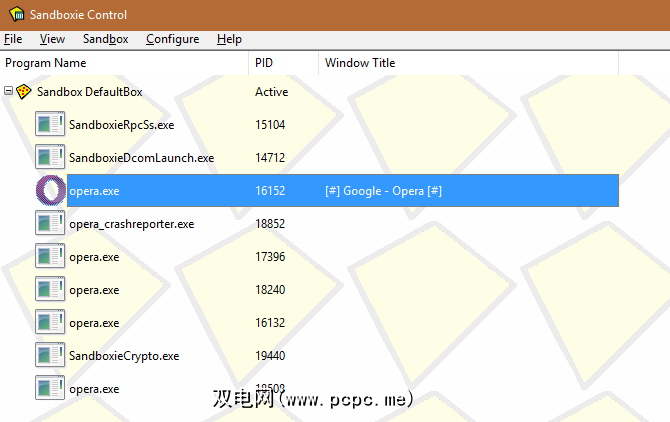Click the Sandboxie Control title bar icon
The image size is (670, 422).
click(x=17, y=14)
